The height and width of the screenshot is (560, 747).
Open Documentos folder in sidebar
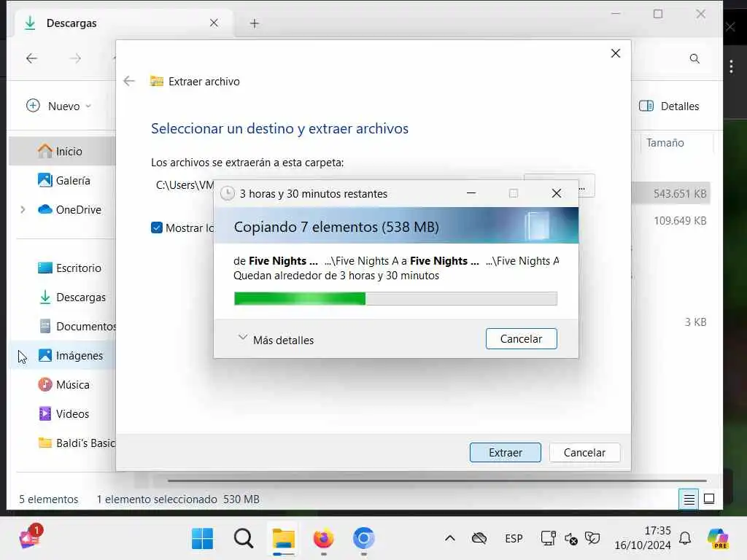77,326
